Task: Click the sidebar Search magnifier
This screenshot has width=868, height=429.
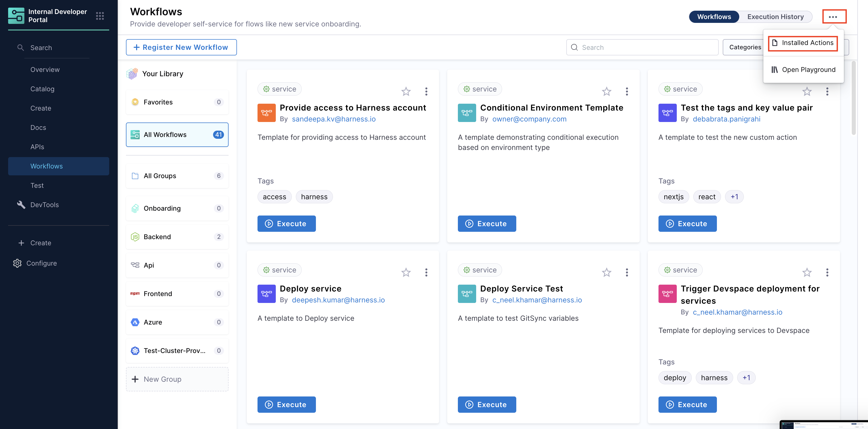Action: point(21,48)
